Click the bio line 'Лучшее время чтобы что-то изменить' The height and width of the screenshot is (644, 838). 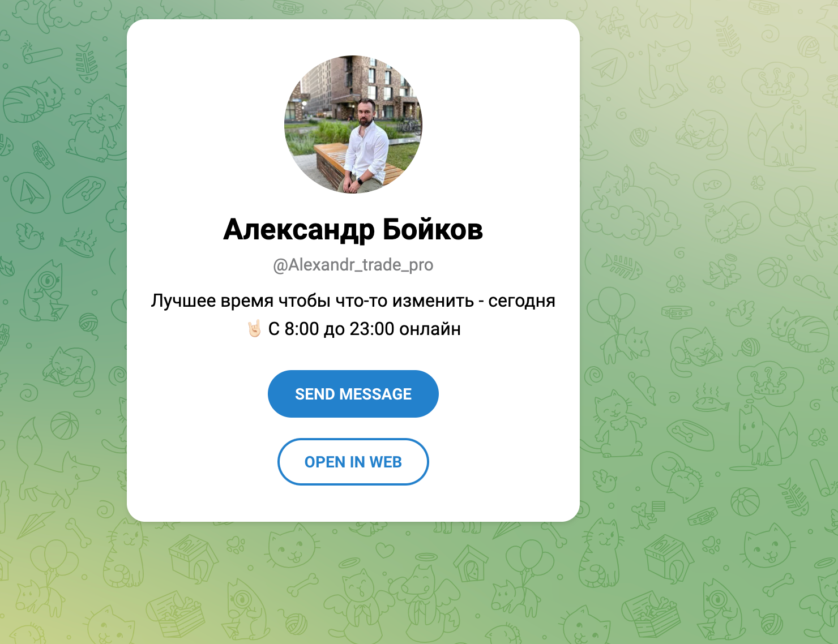click(x=313, y=300)
